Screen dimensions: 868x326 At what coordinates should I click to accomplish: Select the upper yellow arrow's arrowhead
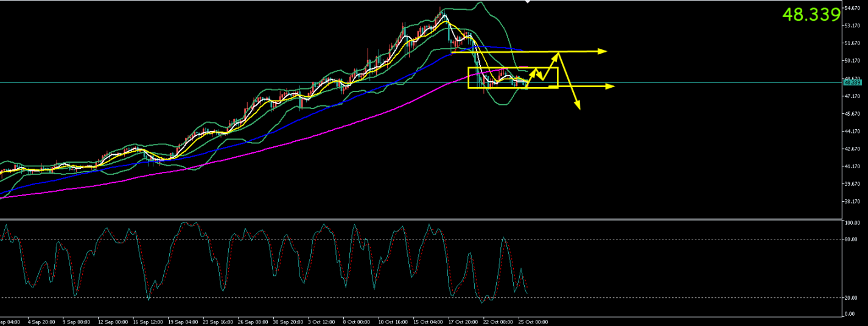pos(603,51)
